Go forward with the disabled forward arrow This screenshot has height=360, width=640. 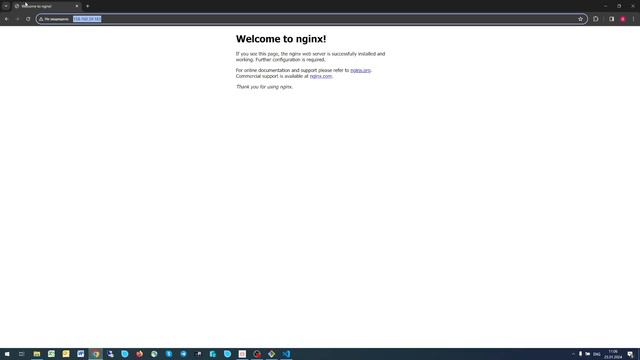[x=17, y=19]
